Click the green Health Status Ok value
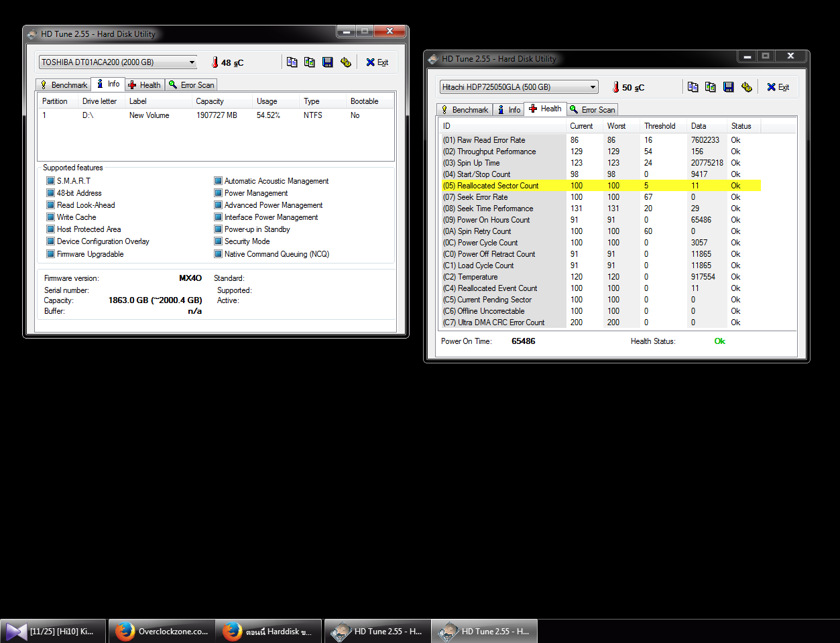The height and width of the screenshot is (643, 840). click(x=719, y=341)
